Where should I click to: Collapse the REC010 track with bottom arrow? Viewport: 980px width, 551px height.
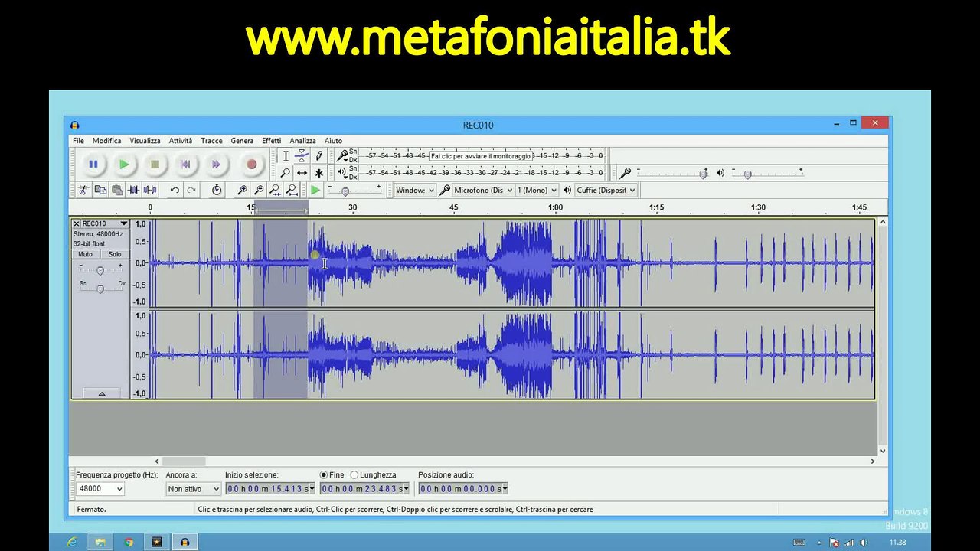[101, 393]
